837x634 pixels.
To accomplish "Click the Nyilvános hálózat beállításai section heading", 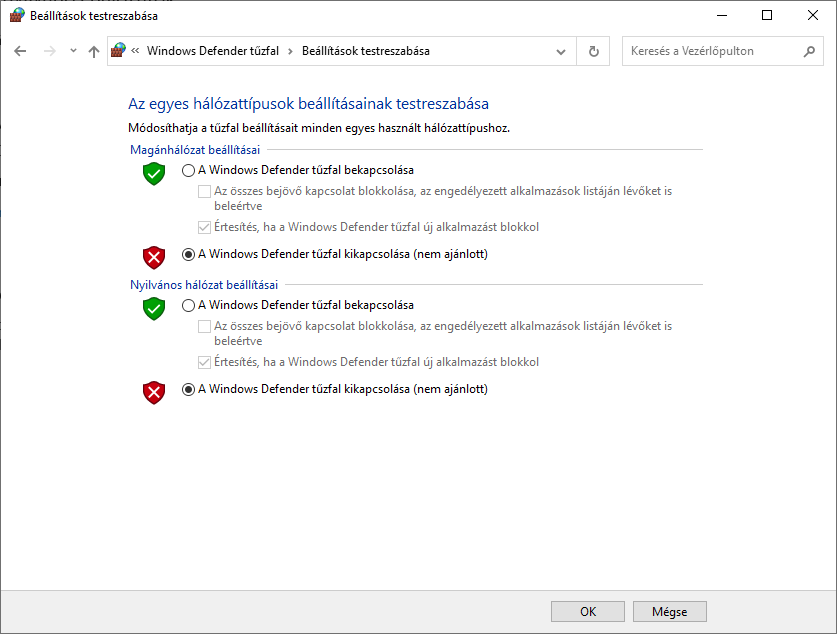I will tap(204, 285).
